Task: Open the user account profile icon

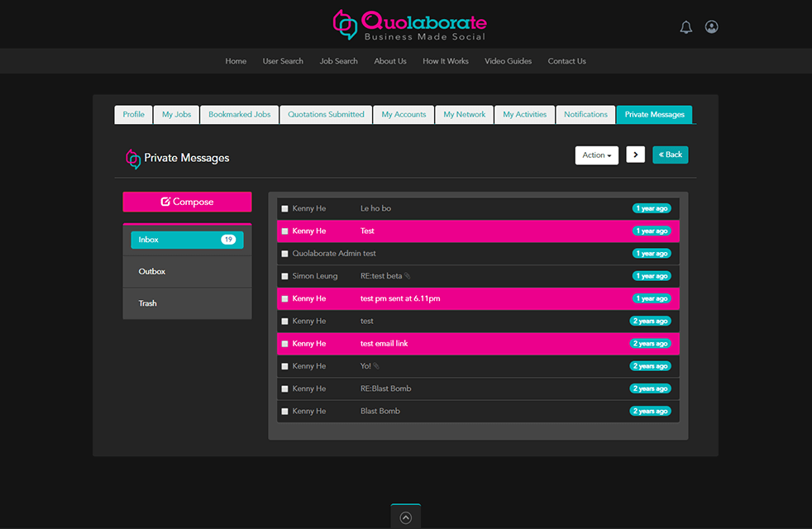Action: click(711, 27)
